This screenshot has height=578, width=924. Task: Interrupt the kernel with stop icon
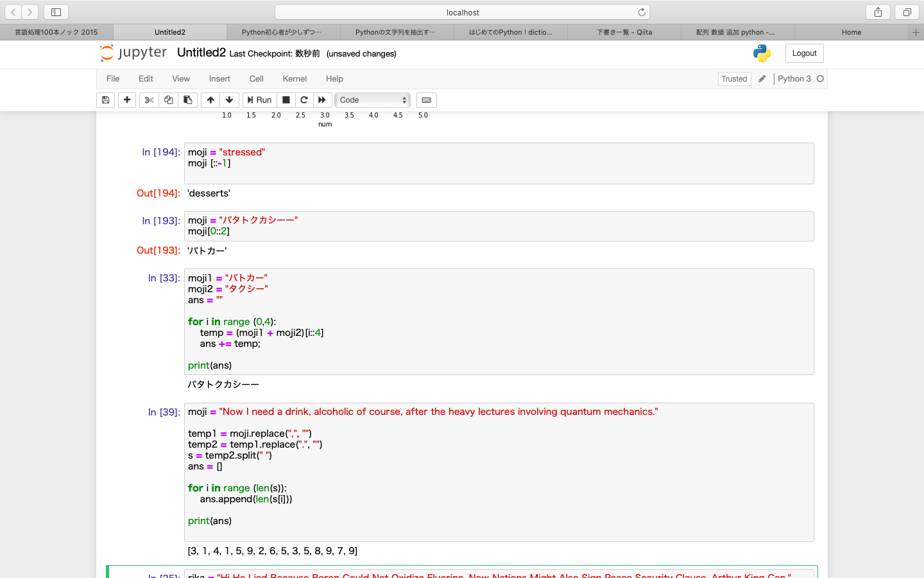pos(286,100)
